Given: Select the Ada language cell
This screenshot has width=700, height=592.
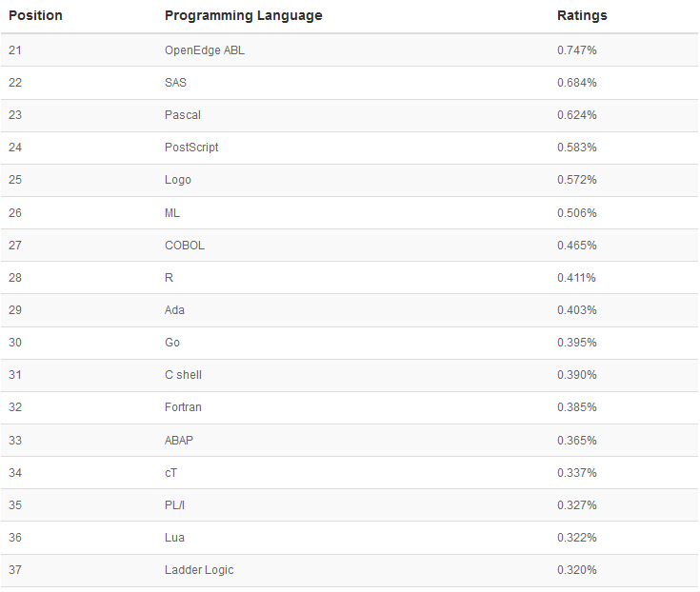Looking at the screenshot, I should (x=174, y=310).
